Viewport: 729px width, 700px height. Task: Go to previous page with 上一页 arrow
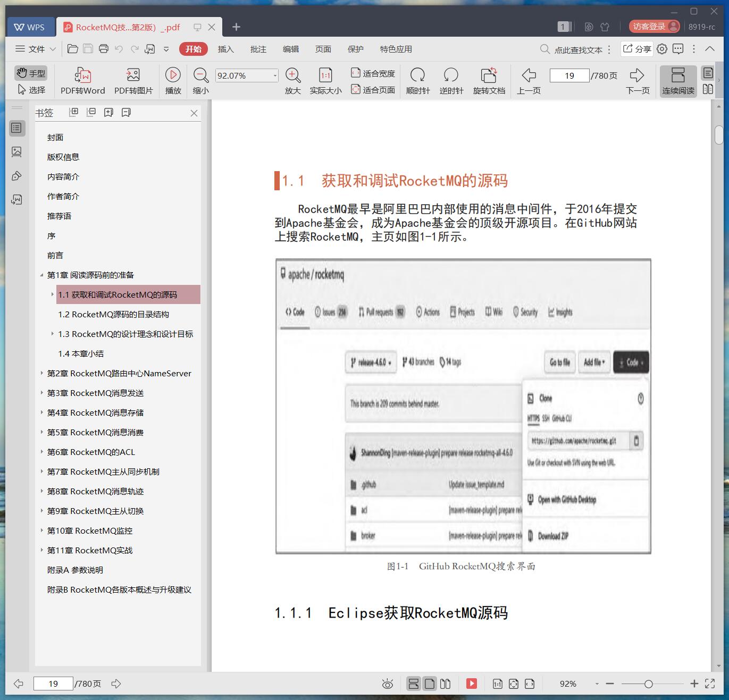tap(529, 75)
